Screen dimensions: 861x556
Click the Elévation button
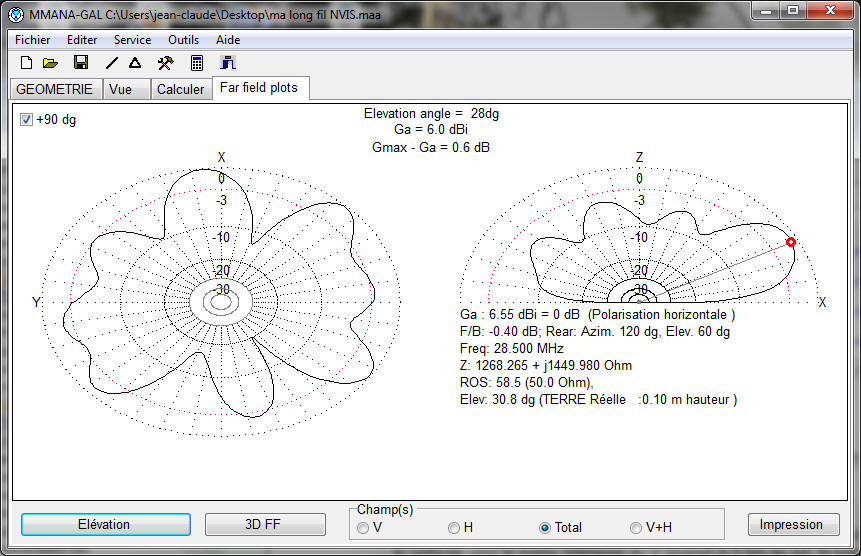pos(105,524)
